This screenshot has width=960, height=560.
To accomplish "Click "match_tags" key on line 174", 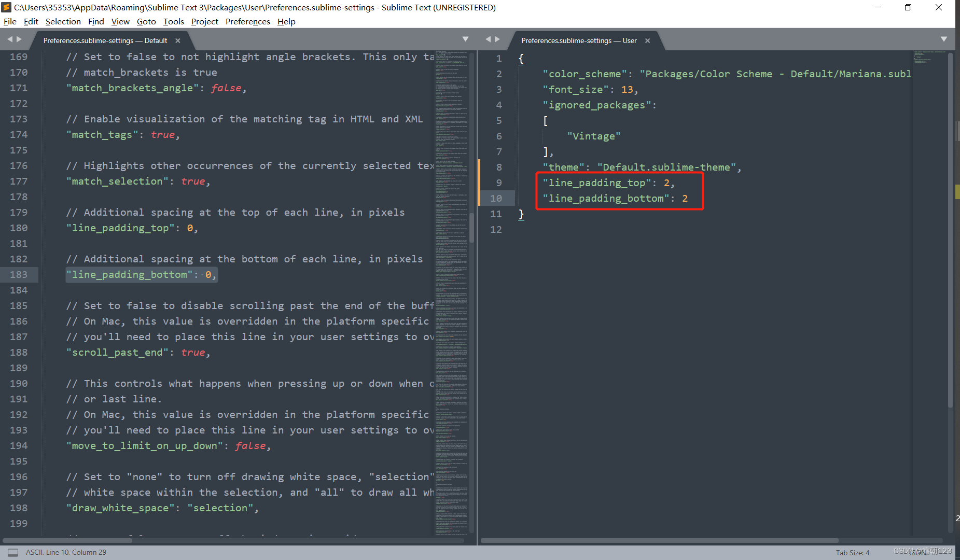I will [102, 135].
